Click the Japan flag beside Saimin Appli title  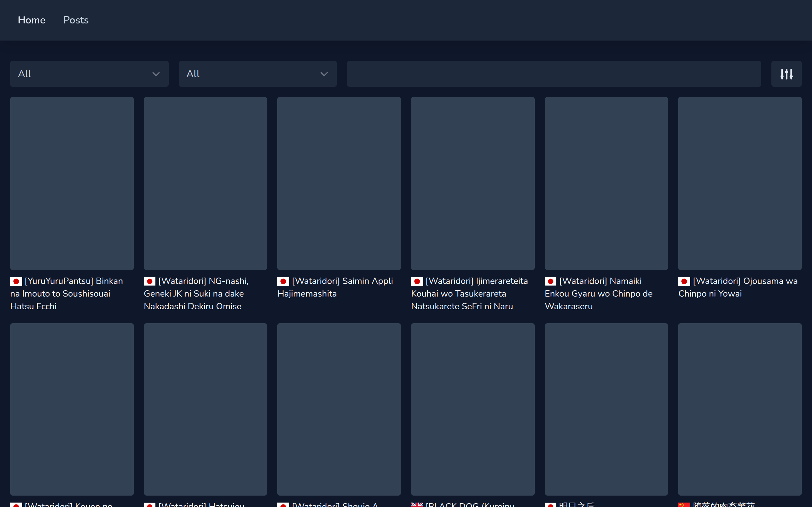[x=283, y=281]
